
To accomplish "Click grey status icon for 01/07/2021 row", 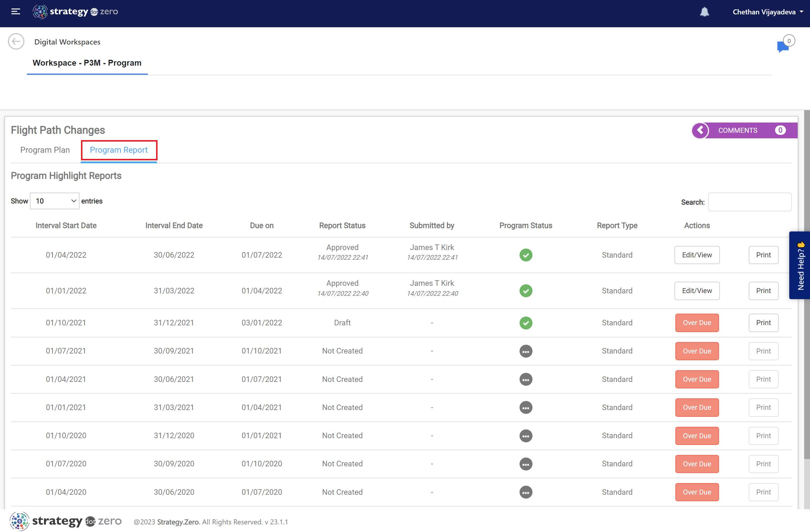I will point(526,351).
